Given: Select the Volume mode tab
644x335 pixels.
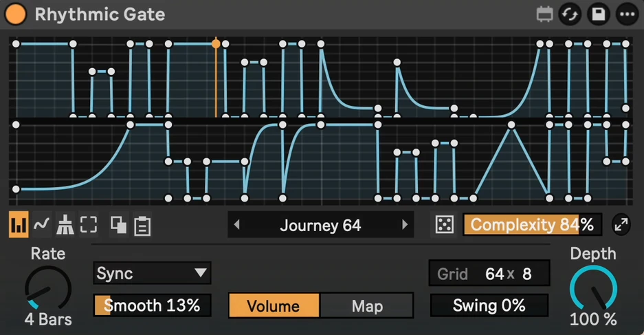Looking at the screenshot, I should pos(274,305).
